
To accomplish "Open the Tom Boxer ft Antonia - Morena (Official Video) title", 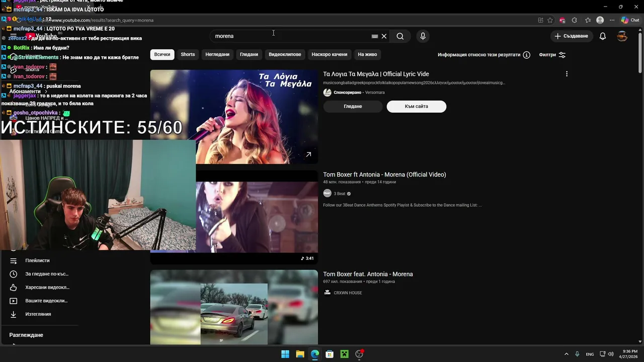I will [384, 174].
